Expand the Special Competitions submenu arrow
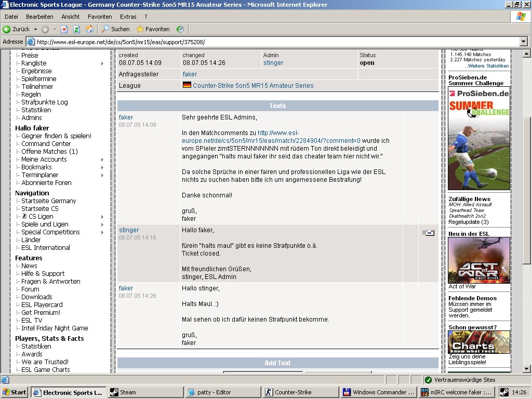Viewport: 532px width, 399px height. coord(102,232)
